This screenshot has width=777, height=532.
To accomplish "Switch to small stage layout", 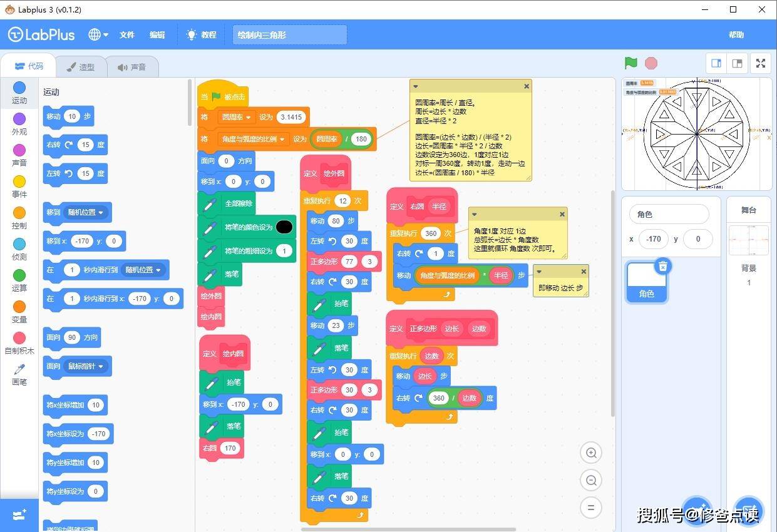I will [x=716, y=63].
